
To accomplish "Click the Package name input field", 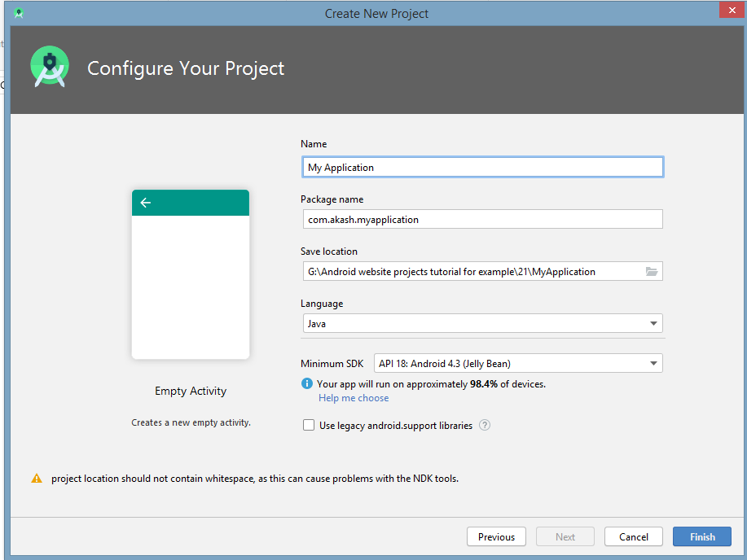I will 482,219.
